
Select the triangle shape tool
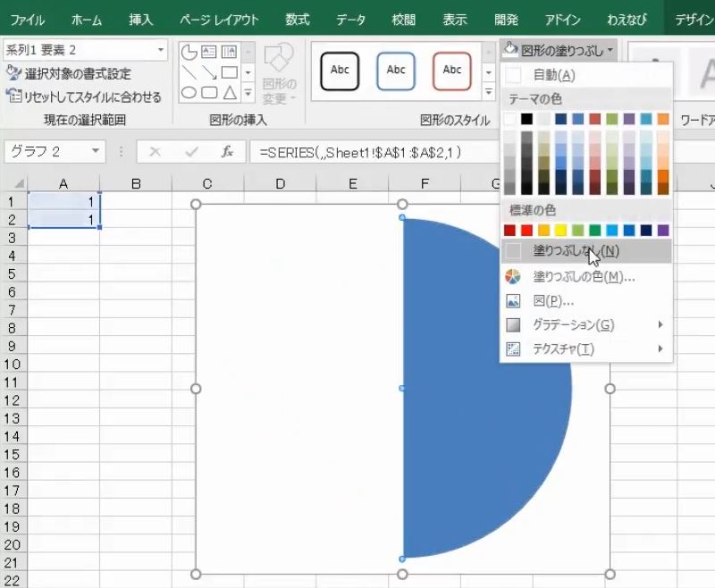coord(230,92)
